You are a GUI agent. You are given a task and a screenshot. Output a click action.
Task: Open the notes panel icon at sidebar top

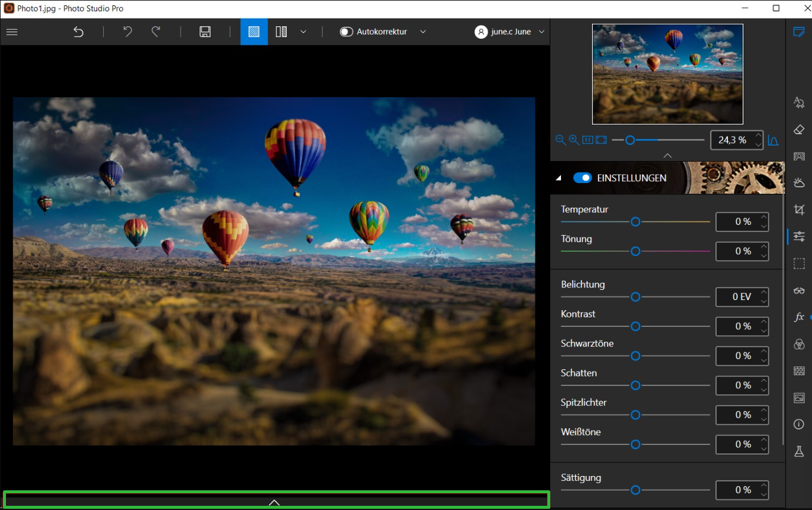point(799,32)
